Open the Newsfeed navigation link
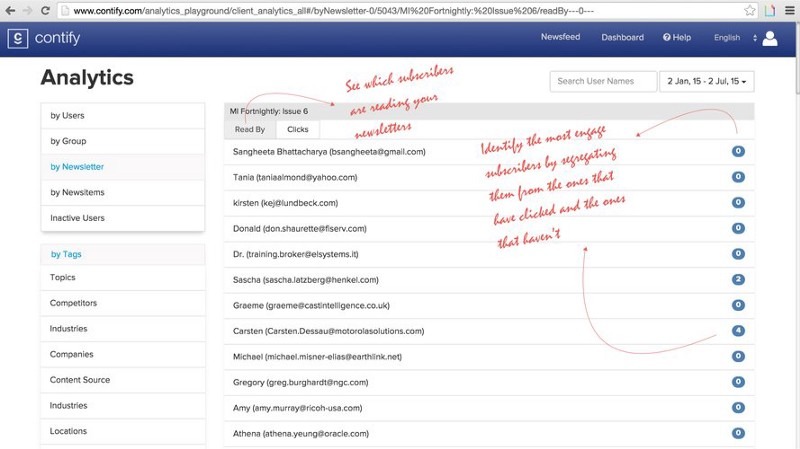The image size is (800, 449). point(560,37)
